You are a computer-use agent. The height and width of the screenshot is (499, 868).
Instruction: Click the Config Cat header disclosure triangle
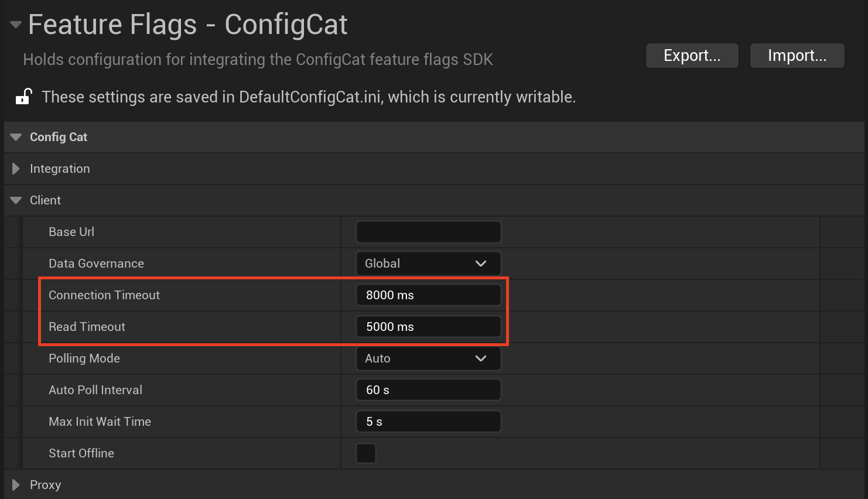coord(15,136)
